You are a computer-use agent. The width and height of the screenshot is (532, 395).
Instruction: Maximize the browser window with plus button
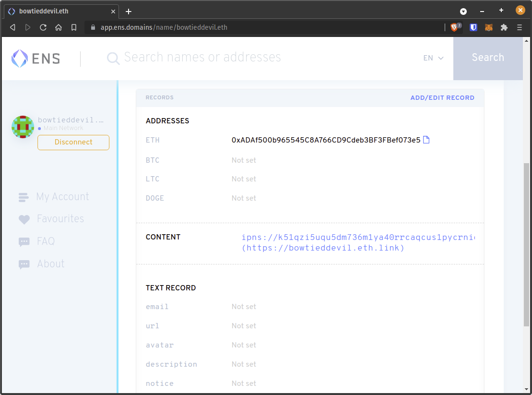point(501,10)
